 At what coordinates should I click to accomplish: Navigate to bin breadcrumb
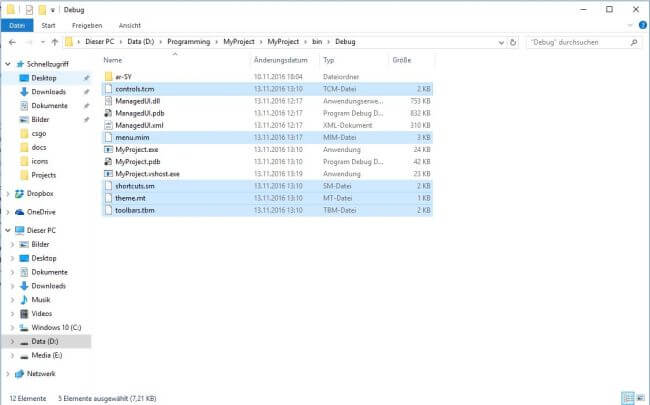point(317,42)
